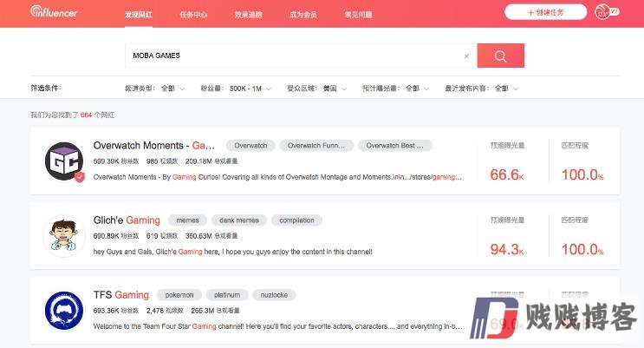This screenshot has width=644, height=348.
Task: Click the verified badge on the GC avatar
Action: click(x=80, y=177)
